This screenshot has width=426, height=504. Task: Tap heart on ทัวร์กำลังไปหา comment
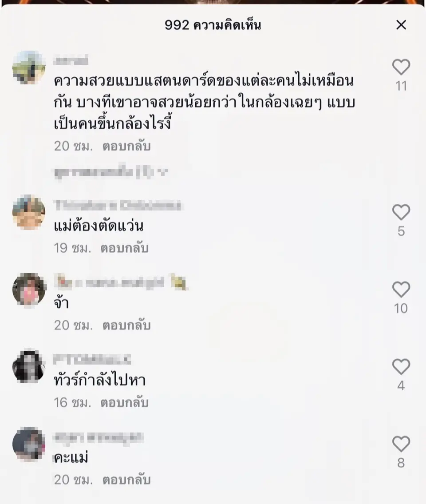401,367
